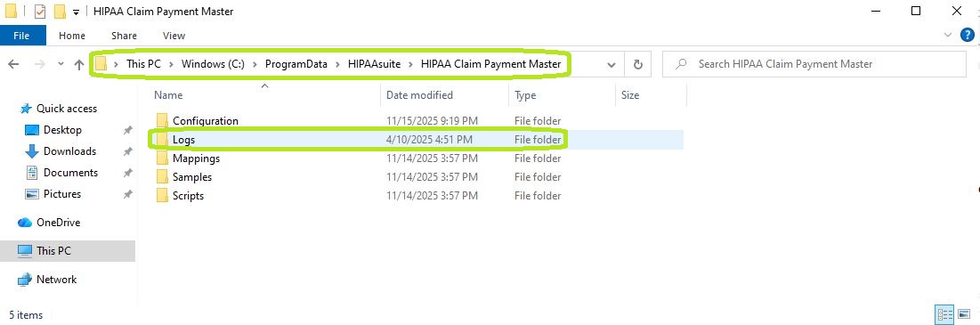
Task: Switch to Large icons view layout icon
Action: click(964, 314)
